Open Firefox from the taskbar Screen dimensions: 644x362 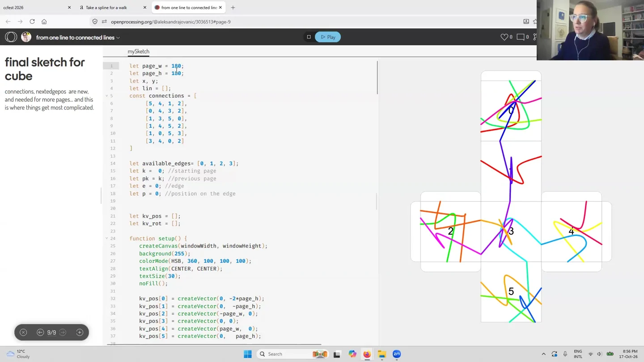pos(367,354)
